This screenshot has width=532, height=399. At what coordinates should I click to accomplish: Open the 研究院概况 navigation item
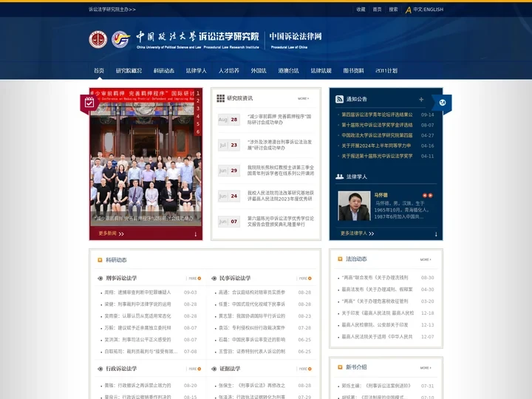click(129, 71)
